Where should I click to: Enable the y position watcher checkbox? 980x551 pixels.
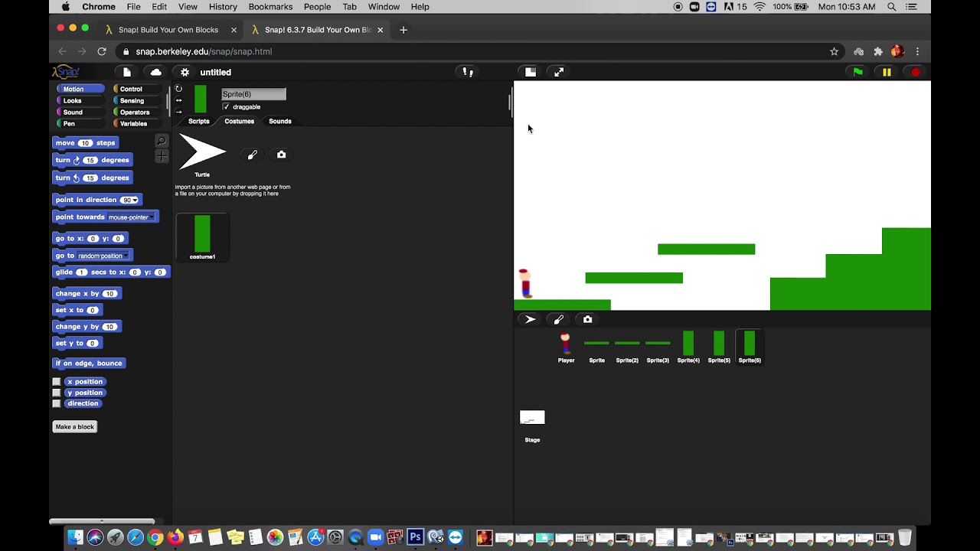[56, 393]
